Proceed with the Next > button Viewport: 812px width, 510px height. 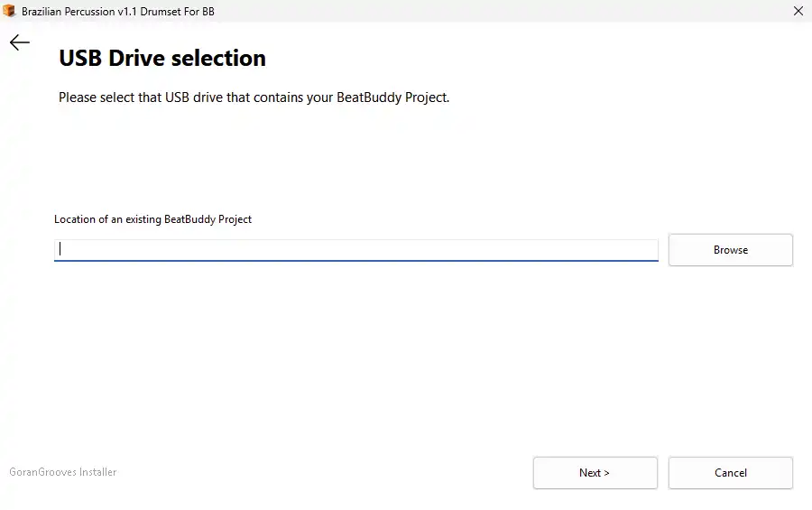pyautogui.click(x=595, y=473)
